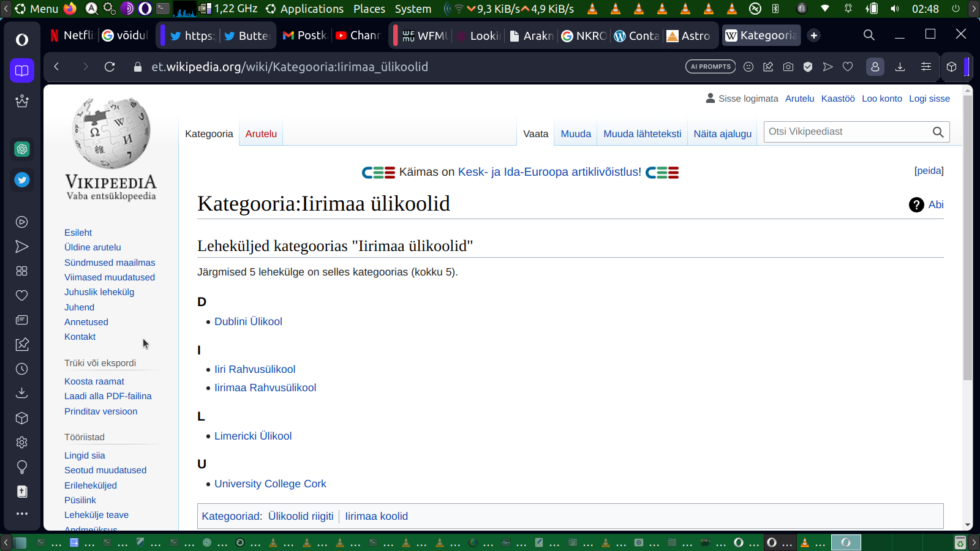Open the Limericki Ülikool article
980x551 pixels.
[253, 436]
